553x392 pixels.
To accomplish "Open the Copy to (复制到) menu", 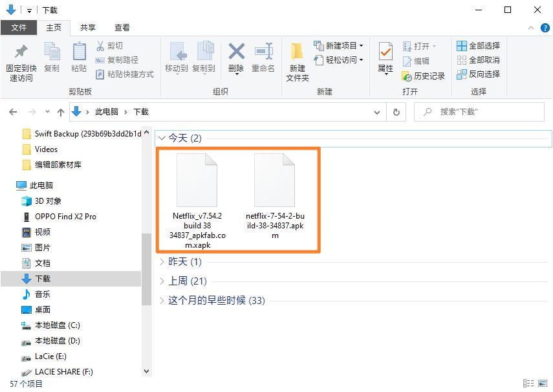I will click(x=204, y=59).
